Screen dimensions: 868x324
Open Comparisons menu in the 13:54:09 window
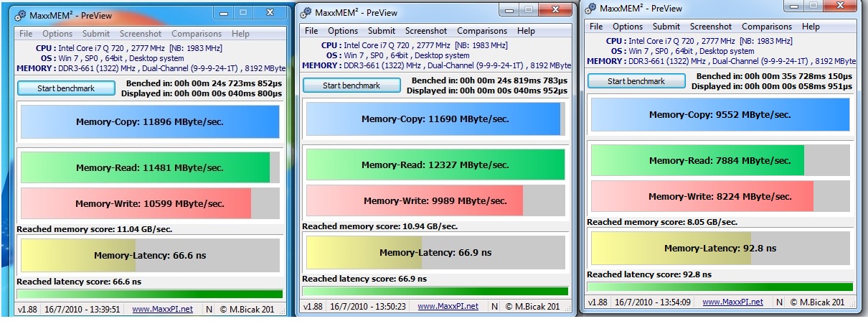[x=767, y=27]
